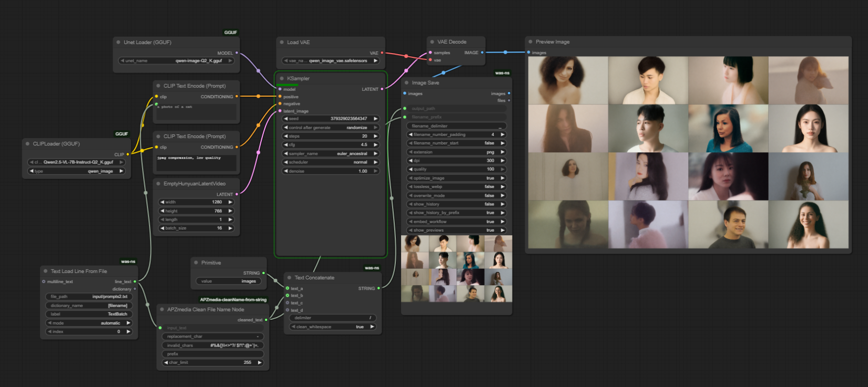Image resolution: width=868 pixels, height=387 pixels.
Task: Toggle embed_workflow setting in Image Save
Action: (456, 222)
